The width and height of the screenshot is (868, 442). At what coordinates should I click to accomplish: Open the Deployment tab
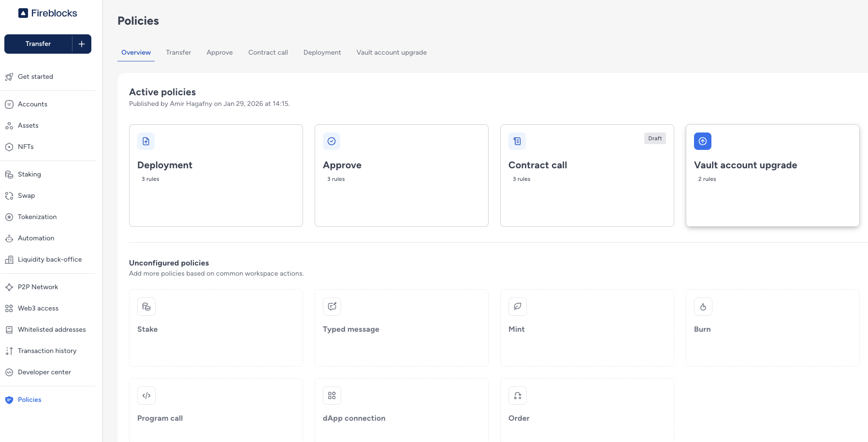pos(322,52)
